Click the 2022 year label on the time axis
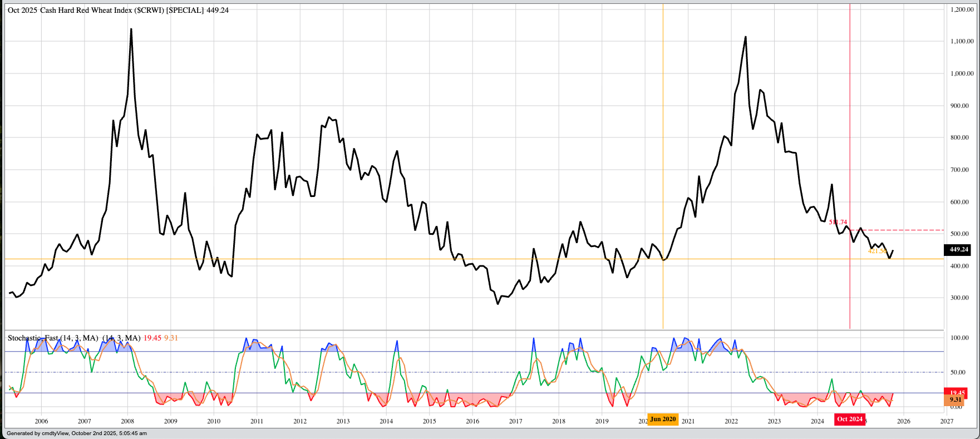Viewport: 980px width, 439px height. [731, 421]
